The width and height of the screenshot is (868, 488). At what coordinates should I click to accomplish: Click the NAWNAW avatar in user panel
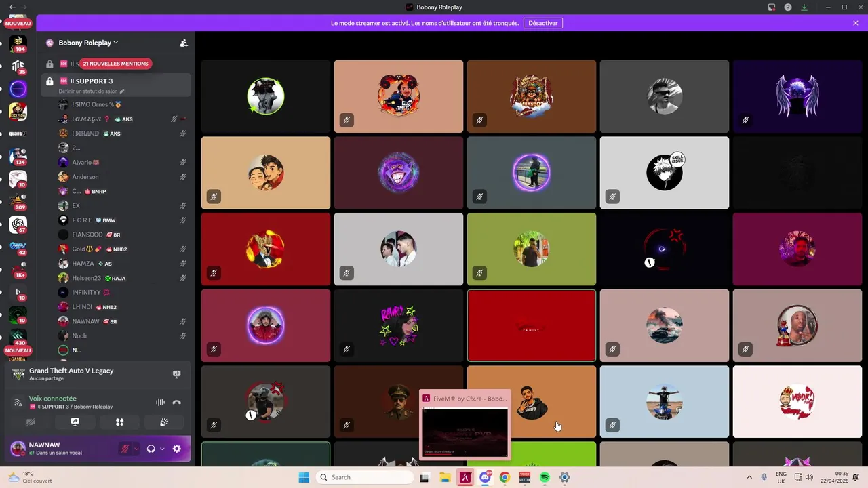click(x=18, y=448)
